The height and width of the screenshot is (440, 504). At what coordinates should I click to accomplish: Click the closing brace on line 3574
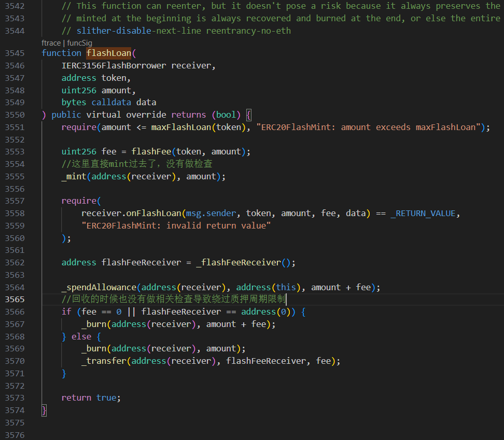click(44, 410)
